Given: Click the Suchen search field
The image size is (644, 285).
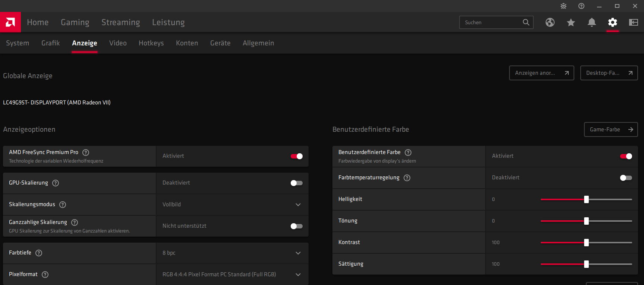Looking at the screenshot, I should 496,22.
